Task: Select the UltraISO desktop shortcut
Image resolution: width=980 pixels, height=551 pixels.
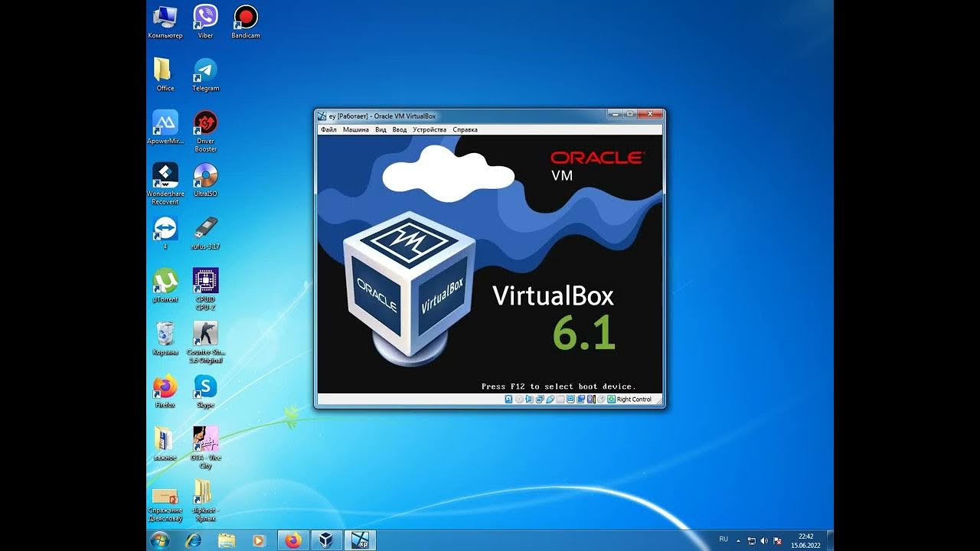Action: click(x=205, y=180)
